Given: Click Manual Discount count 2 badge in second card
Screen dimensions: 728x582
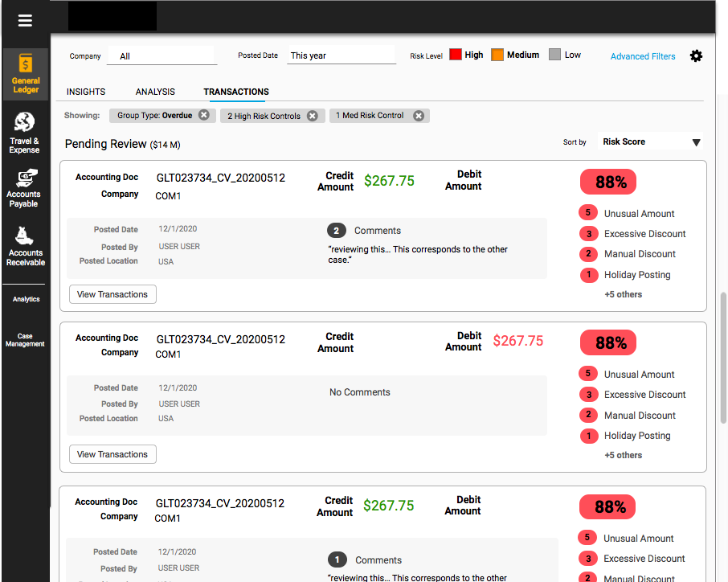Looking at the screenshot, I should [x=588, y=414].
